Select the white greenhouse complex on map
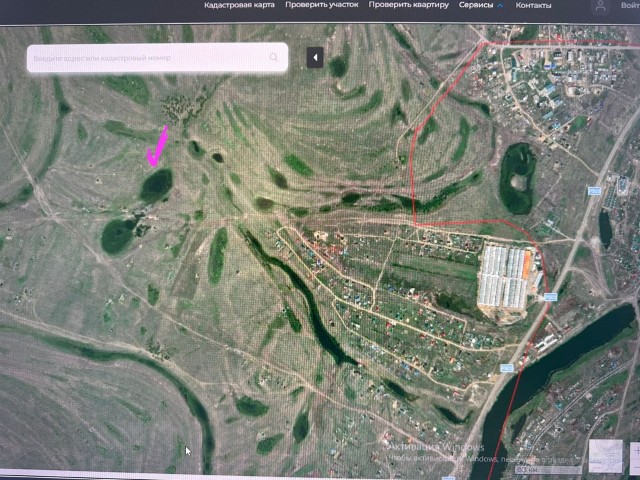The image size is (640, 480). point(506,277)
